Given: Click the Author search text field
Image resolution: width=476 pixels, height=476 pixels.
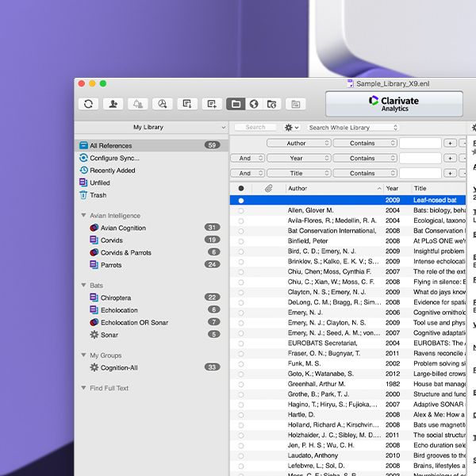Looking at the screenshot, I should tap(420, 143).
